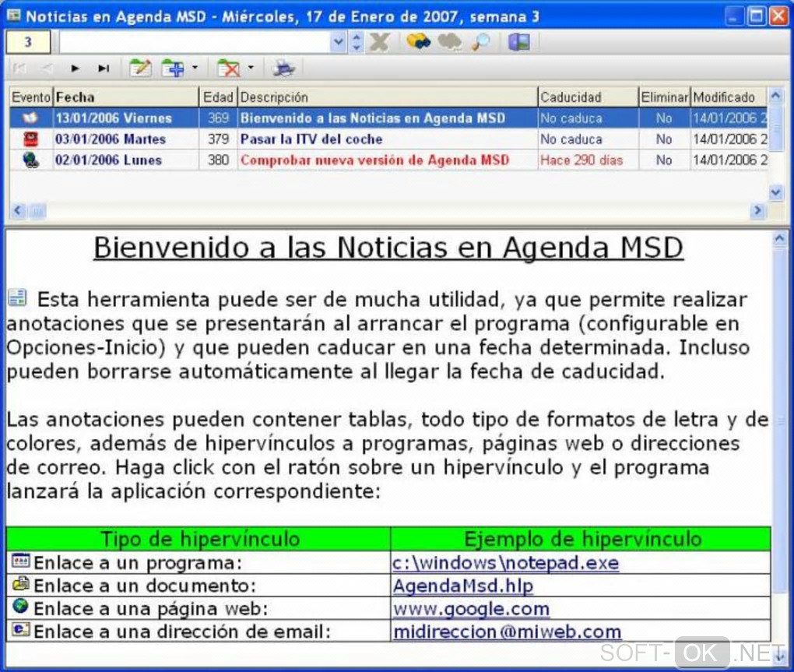Screen dimensions: 794x672
Task: Click the record count box showing 3
Action: click(28, 41)
